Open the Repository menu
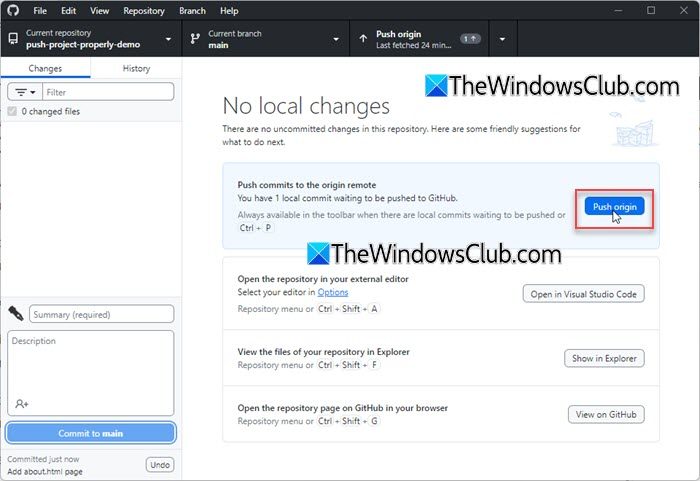 [x=144, y=11]
